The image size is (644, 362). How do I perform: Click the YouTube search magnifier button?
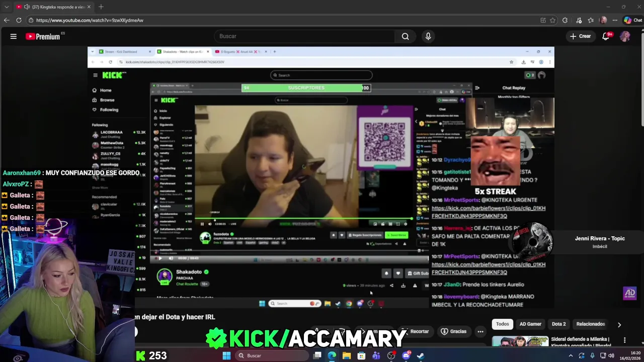405,36
